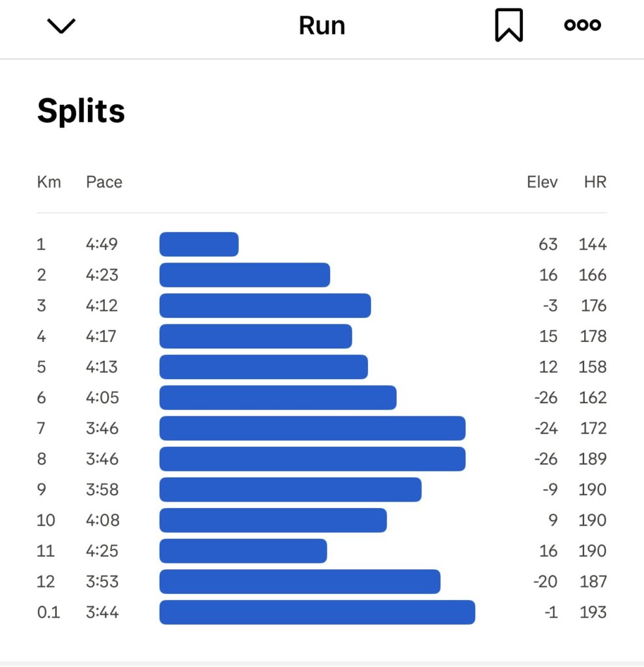
Task: Click the Elev column header
Action: point(542,182)
